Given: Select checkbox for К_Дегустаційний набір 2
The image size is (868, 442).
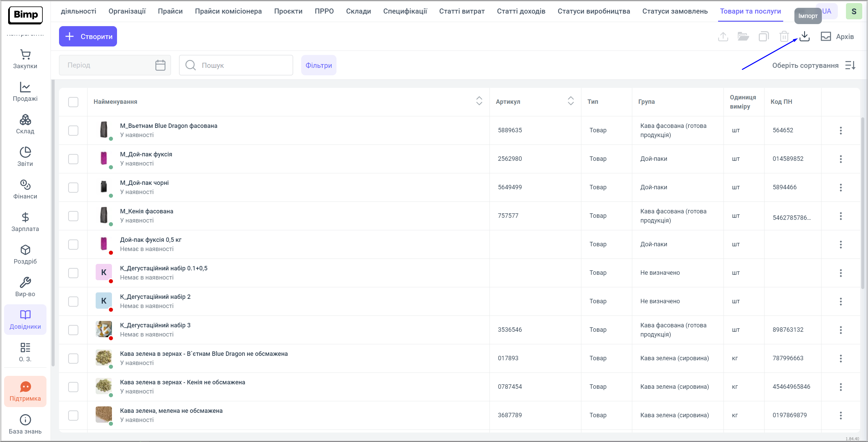Looking at the screenshot, I should click(73, 301).
